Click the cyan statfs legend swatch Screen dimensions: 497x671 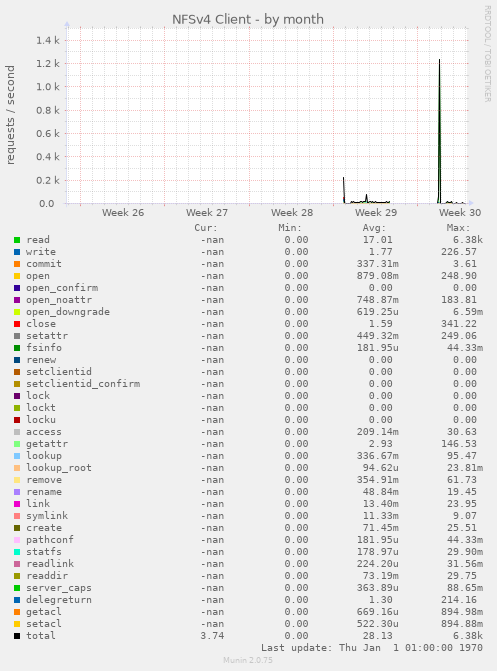17,552
